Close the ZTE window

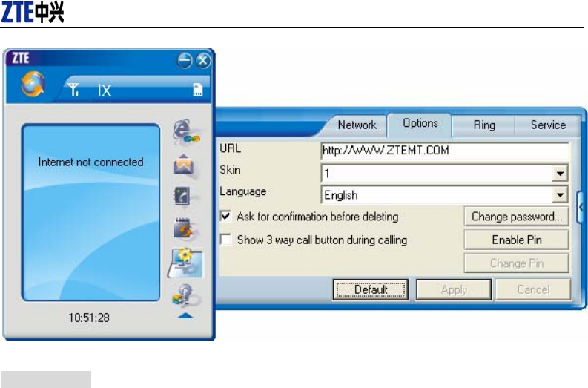203,60
